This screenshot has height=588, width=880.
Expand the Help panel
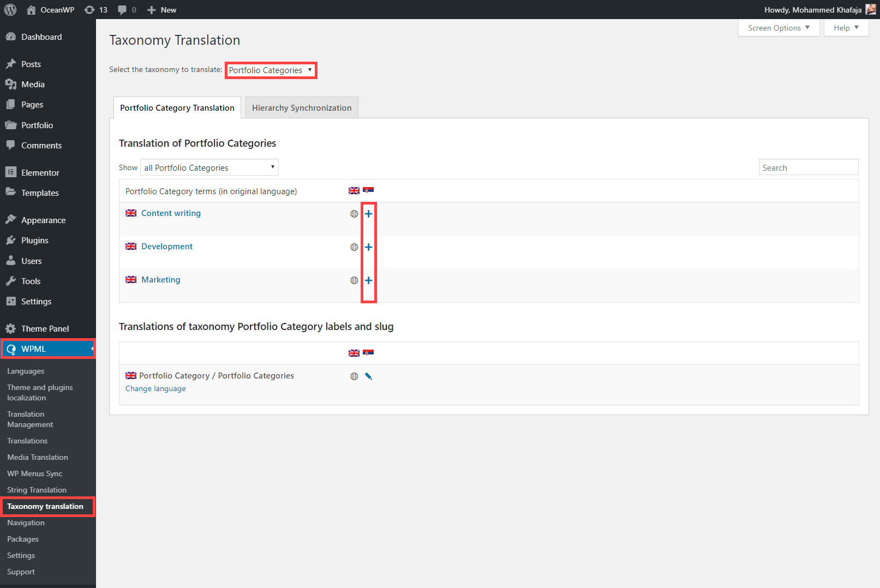click(x=846, y=28)
